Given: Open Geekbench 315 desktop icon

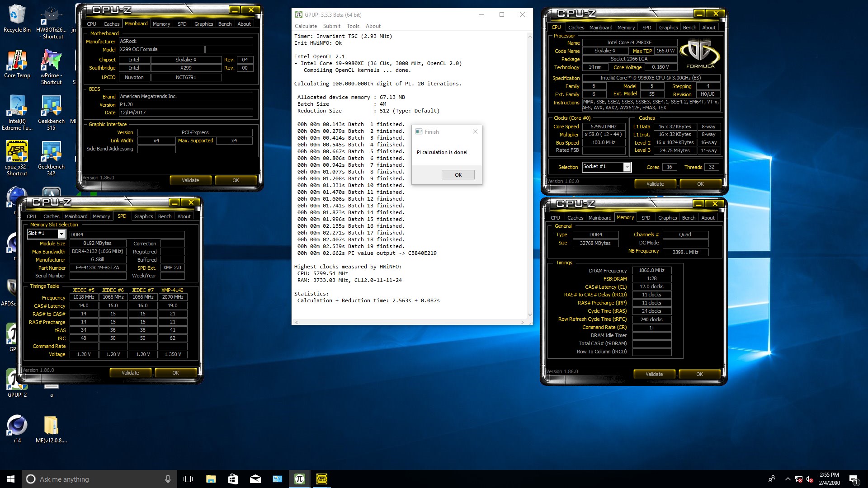Looking at the screenshot, I should [51, 113].
